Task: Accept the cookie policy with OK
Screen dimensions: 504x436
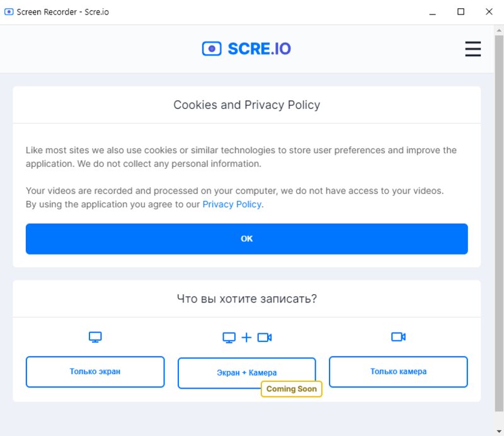Action: click(246, 238)
